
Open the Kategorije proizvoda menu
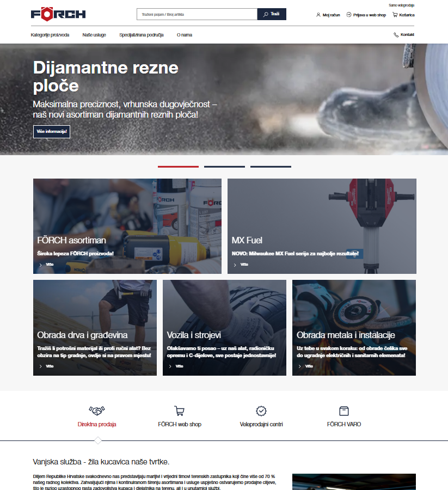[x=50, y=35]
